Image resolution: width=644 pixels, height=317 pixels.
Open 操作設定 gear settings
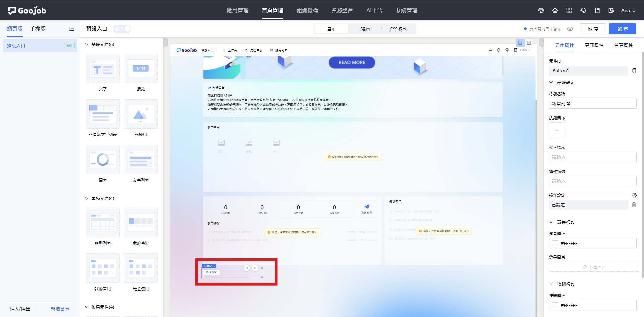tap(634, 195)
